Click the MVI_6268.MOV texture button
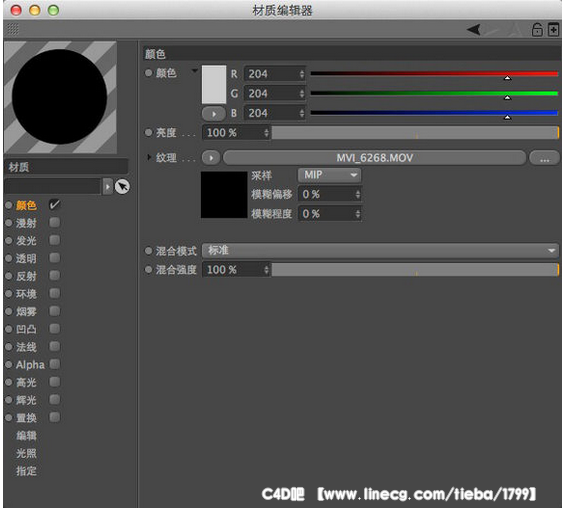This screenshot has width=562, height=511. coord(375,158)
